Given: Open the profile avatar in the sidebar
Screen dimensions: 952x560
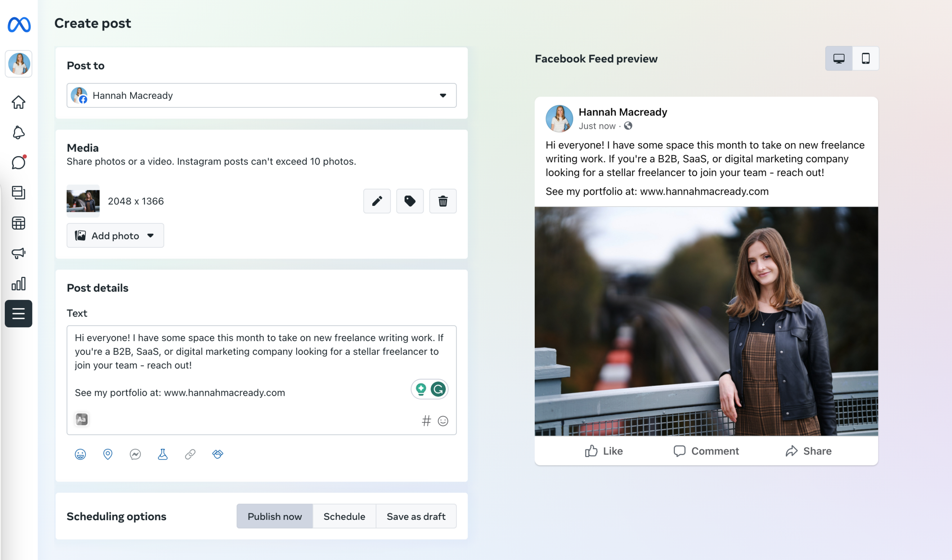Looking at the screenshot, I should [x=19, y=64].
